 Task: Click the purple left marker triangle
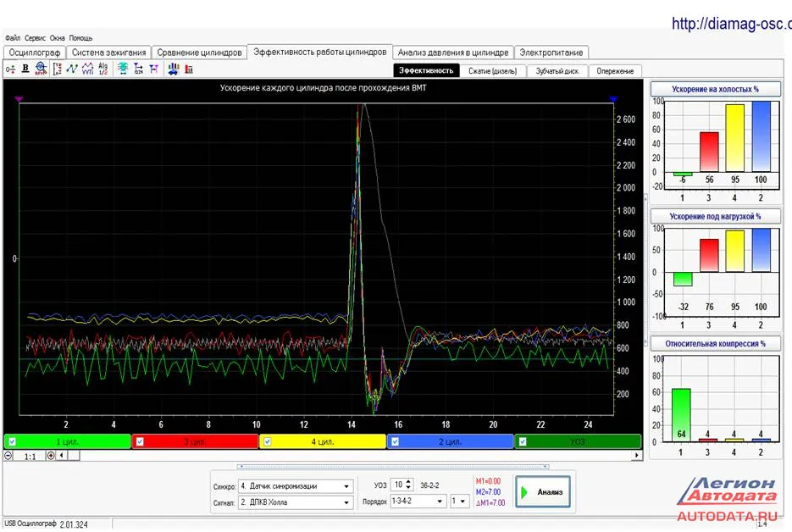click(19, 99)
